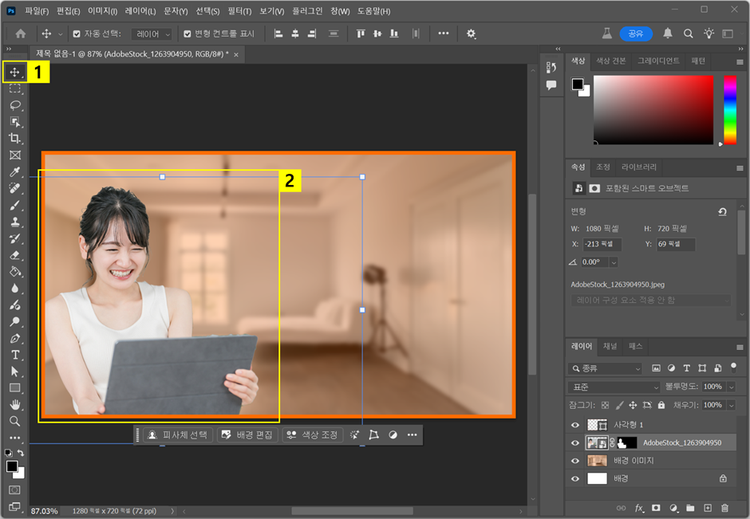750x519 pixels.
Task: Activate the Hand tool
Action: pyautogui.click(x=15, y=404)
